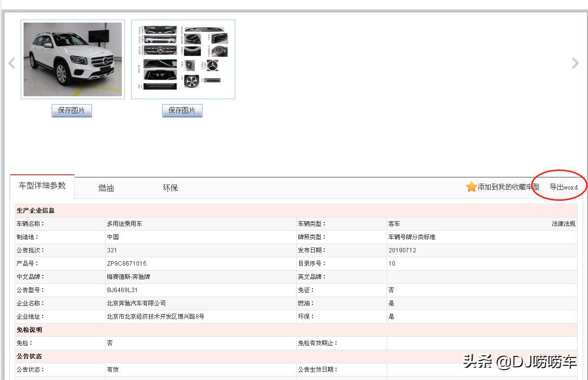The image size is (588, 380).
Task: Select company address 北京市北京经济技术开发区博兴路8号
Action: click(156, 317)
